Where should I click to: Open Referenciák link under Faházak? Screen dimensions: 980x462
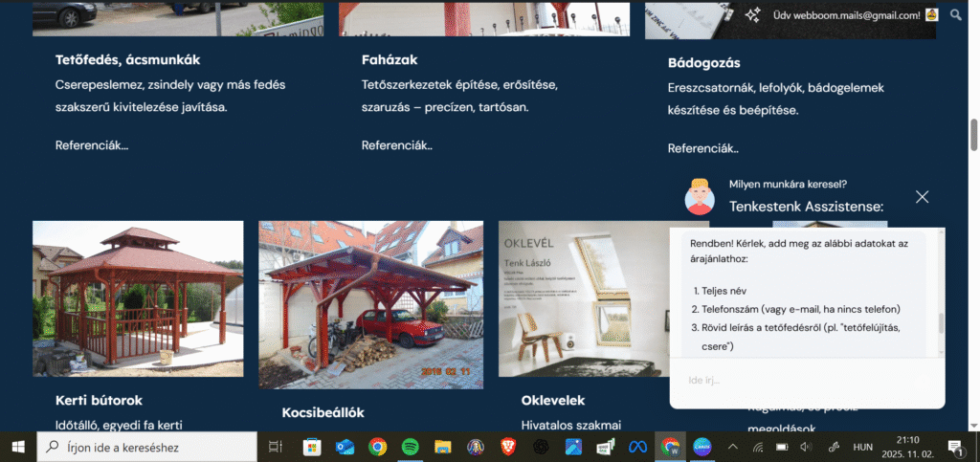[x=397, y=145]
